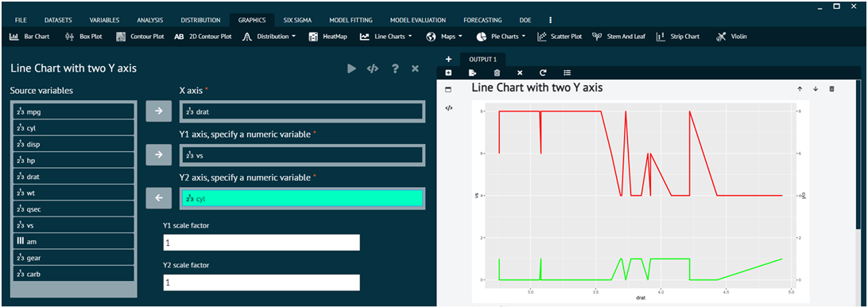Switch to the OUTPUT 1 tab
This screenshot has height=308, width=868.
click(482, 59)
